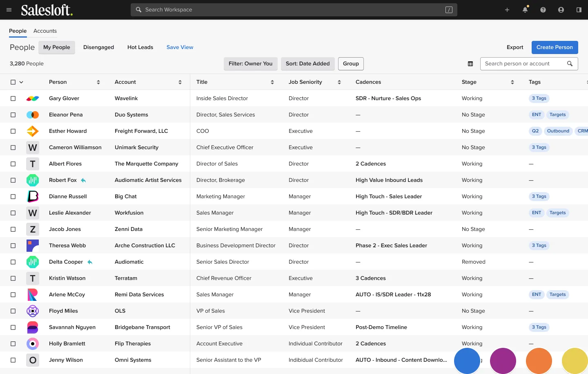Switch to the Hot Leads view
Image resolution: width=588 pixels, height=374 pixels.
pos(140,47)
